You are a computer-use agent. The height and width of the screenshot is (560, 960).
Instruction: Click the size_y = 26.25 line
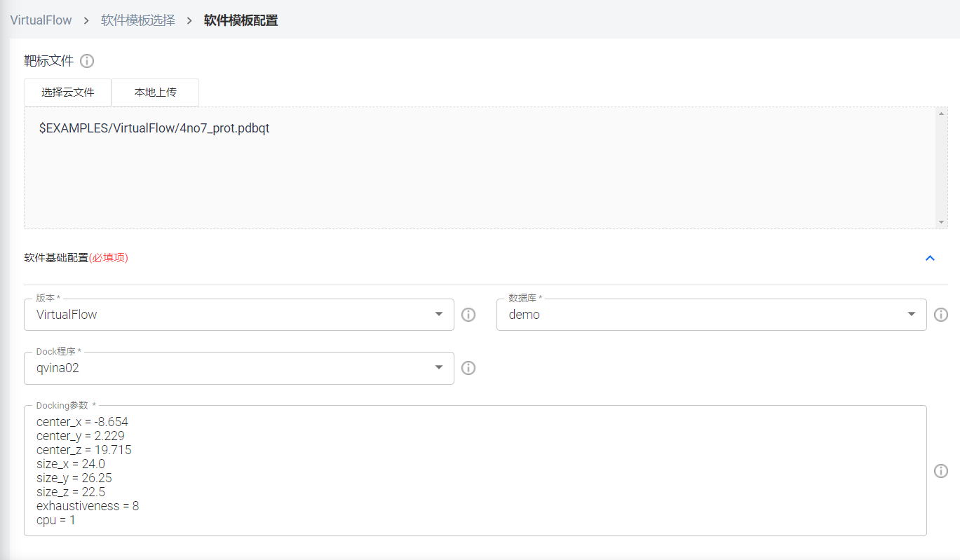coord(74,478)
